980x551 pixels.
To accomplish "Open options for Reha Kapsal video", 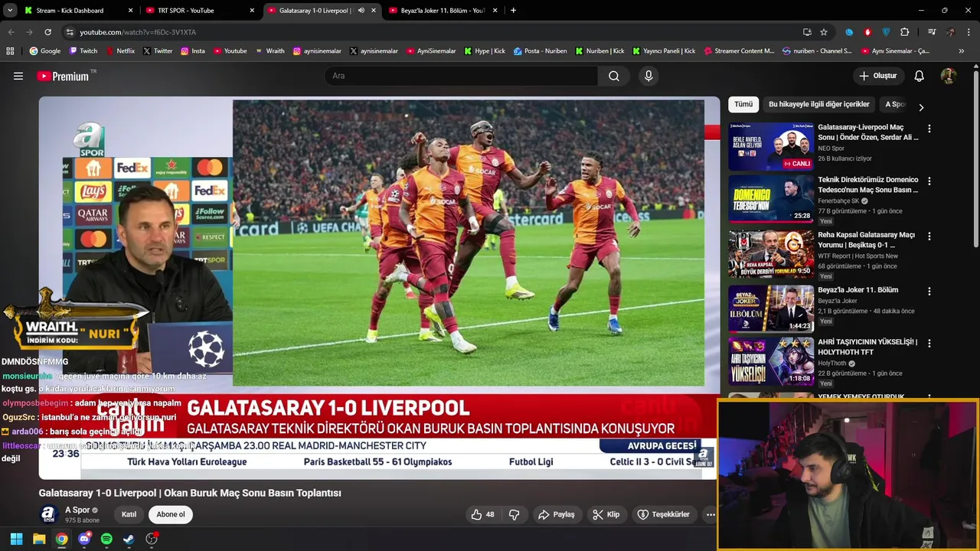I will coord(929,236).
